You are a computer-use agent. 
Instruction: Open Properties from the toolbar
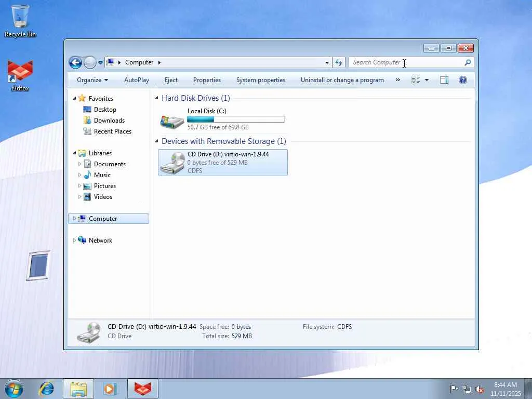[207, 80]
